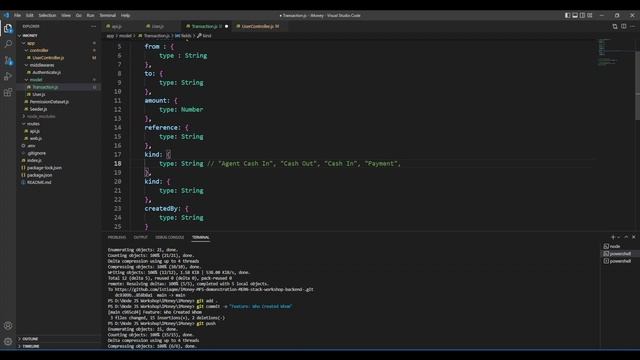Collapse the middlewares folder
Image resolution: width=640 pixels, height=360 pixels.
[x=42, y=65]
